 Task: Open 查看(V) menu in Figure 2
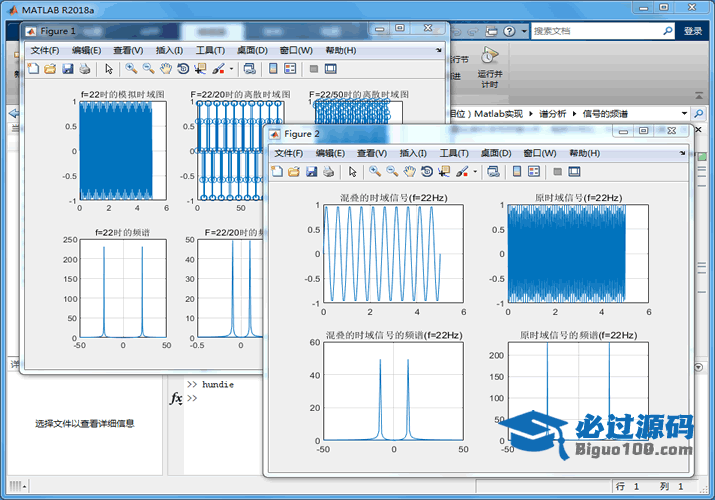372,153
